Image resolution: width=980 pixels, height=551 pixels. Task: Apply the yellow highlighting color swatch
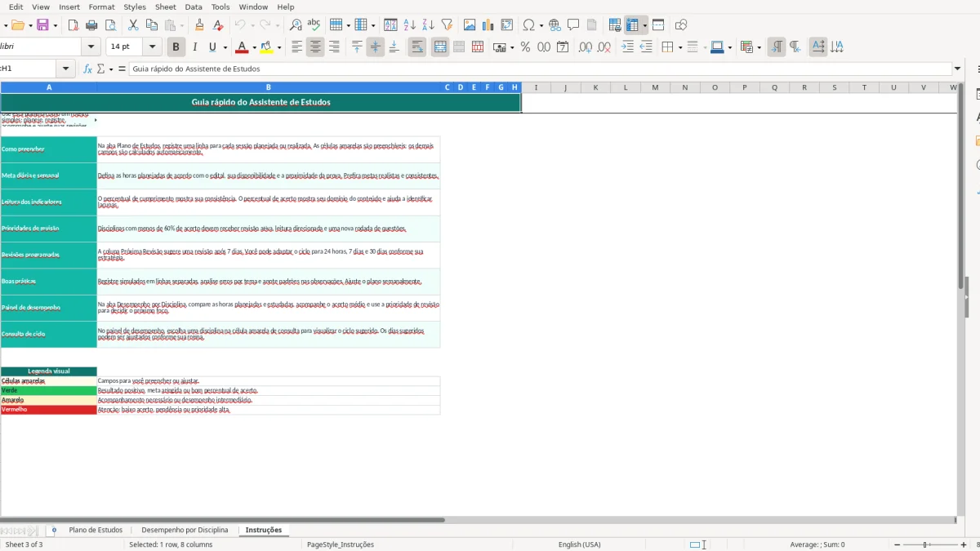click(266, 47)
